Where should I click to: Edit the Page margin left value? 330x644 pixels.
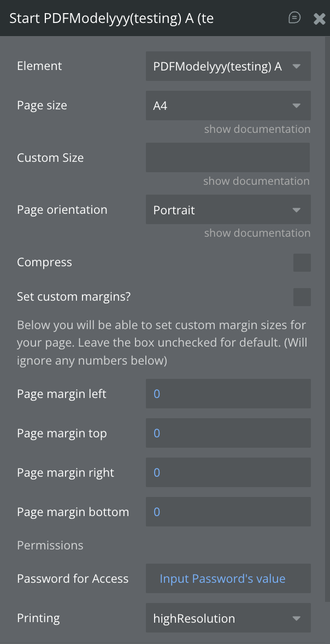(228, 394)
